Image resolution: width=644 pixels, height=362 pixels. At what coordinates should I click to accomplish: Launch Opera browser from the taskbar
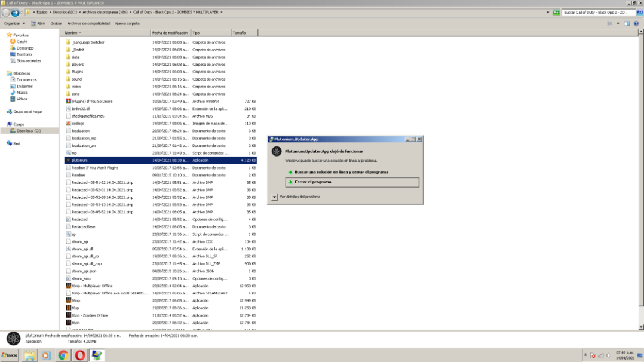coord(79,355)
